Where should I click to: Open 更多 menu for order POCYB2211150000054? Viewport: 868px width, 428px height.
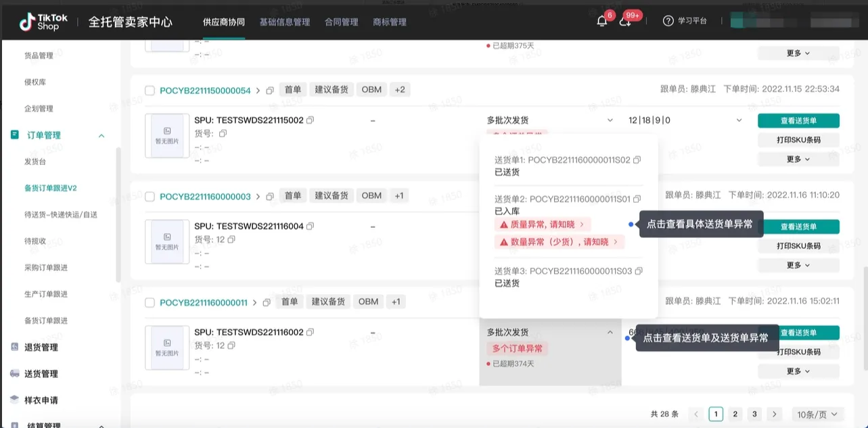[x=798, y=159]
